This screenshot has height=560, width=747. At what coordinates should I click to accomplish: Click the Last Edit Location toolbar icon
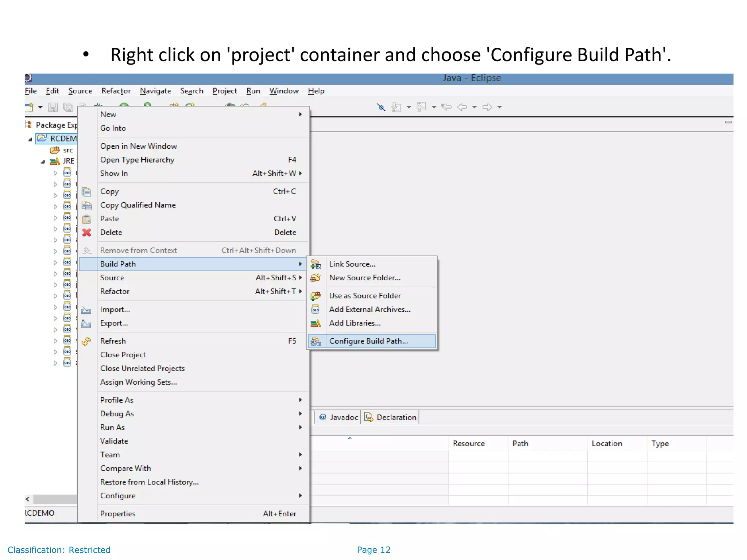[x=446, y=107]
